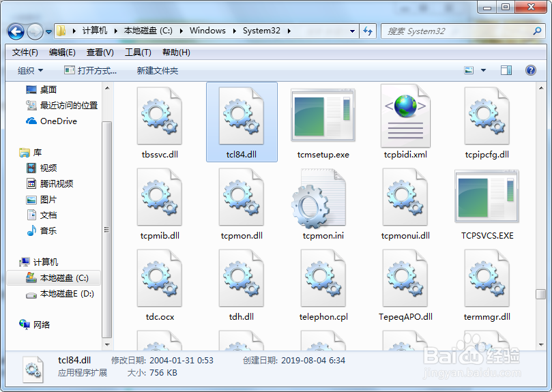Click System32 in the address breadcrumb

click(x=261, y=31)
